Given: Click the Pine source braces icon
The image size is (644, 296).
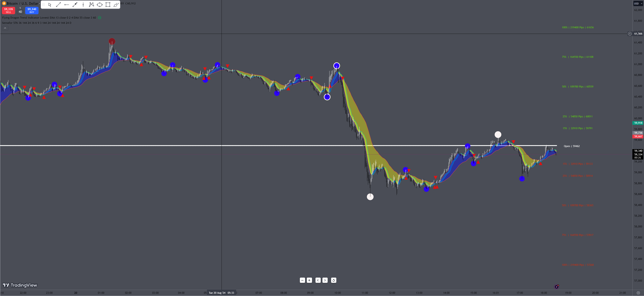Looking at the screenshot, I should [x=99, y=18].
